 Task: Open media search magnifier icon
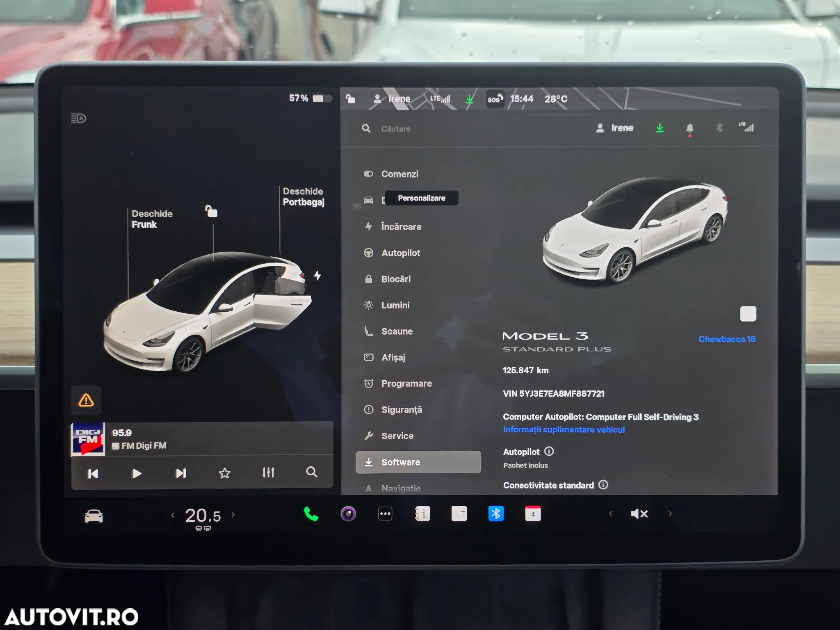click(x=312, y=472)
